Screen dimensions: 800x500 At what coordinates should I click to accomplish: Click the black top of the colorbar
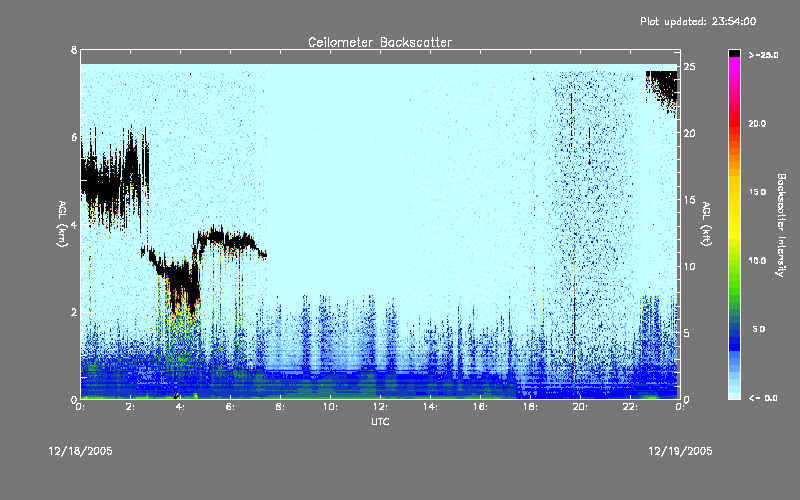point(734,53)
